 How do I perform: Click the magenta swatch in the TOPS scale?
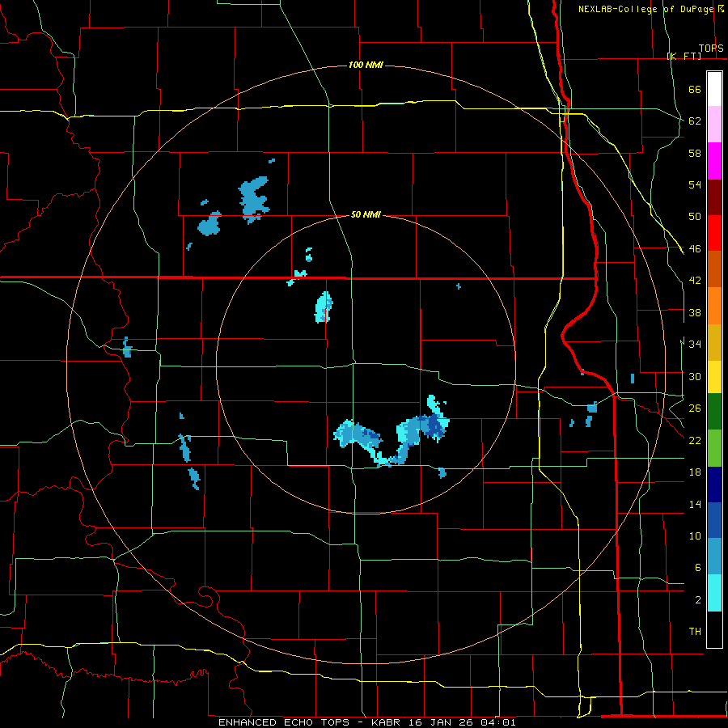coord(714,161)
